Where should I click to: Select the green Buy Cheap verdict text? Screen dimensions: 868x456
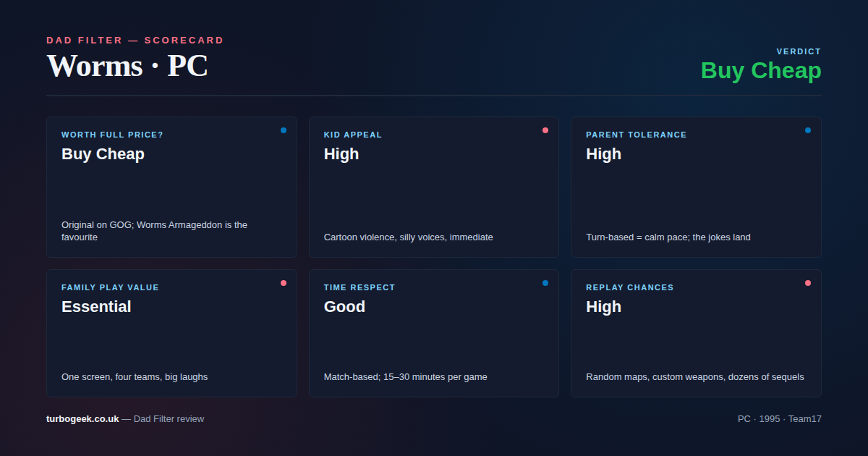(x=761, y=70)
